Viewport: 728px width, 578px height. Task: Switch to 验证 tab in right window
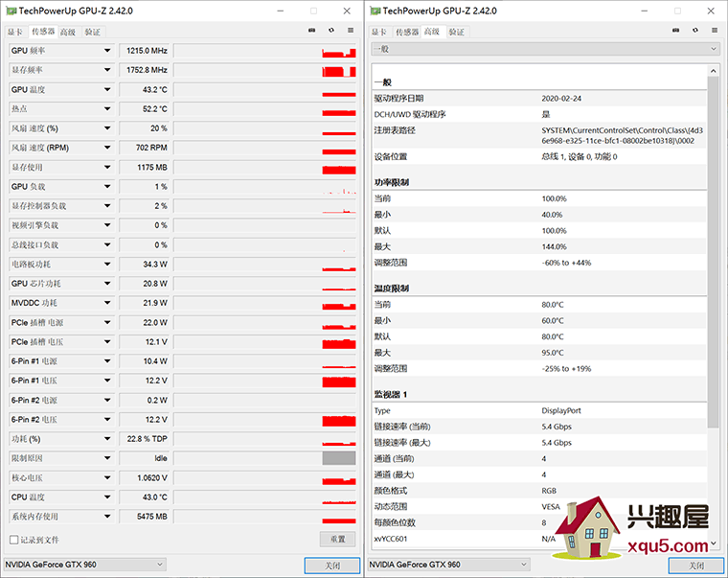(x=457, y=32)
